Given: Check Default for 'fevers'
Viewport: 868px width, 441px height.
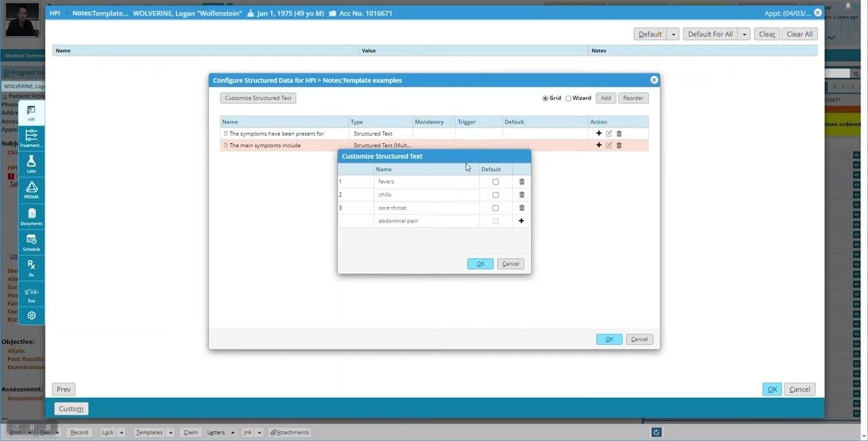Looking at the screenshot, I should click(x=496, y=182).
